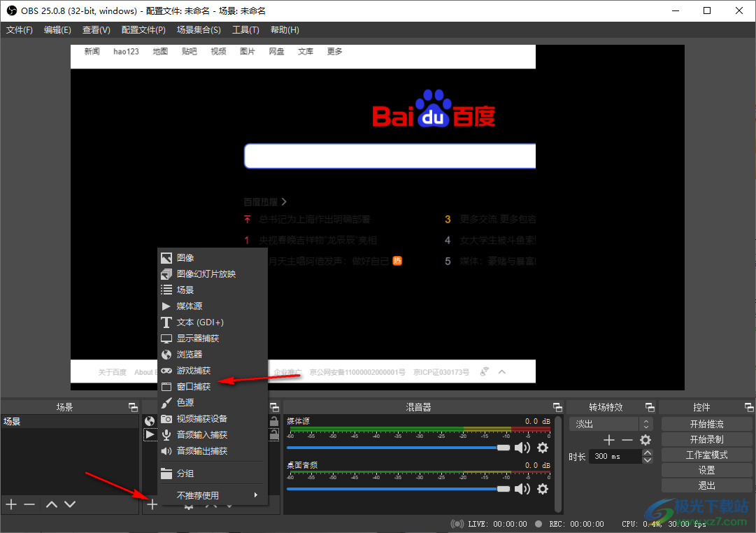This screenshot has height=533, width=756.
Task: Float the Transitions (转场特效) dock panel
Action: coord(650,408)
